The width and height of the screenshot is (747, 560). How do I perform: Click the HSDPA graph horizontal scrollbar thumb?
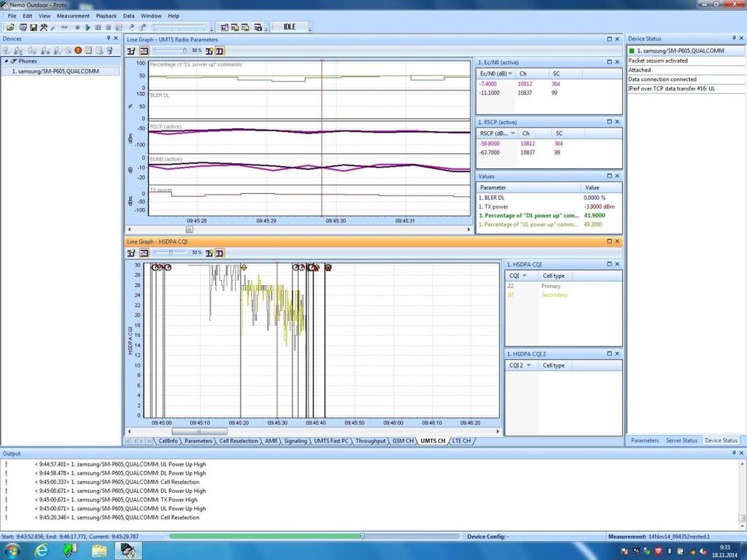[199, 432]
